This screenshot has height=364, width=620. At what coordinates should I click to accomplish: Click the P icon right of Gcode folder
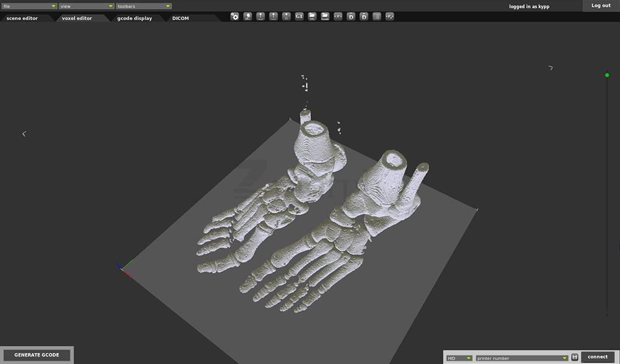coord(338,17)
